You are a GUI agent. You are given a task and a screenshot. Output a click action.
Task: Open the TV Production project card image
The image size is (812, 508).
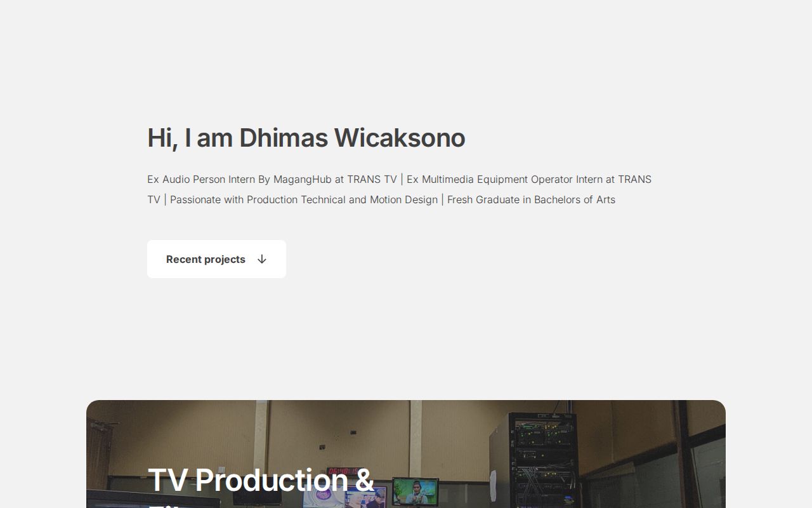(x=406, y=454)
